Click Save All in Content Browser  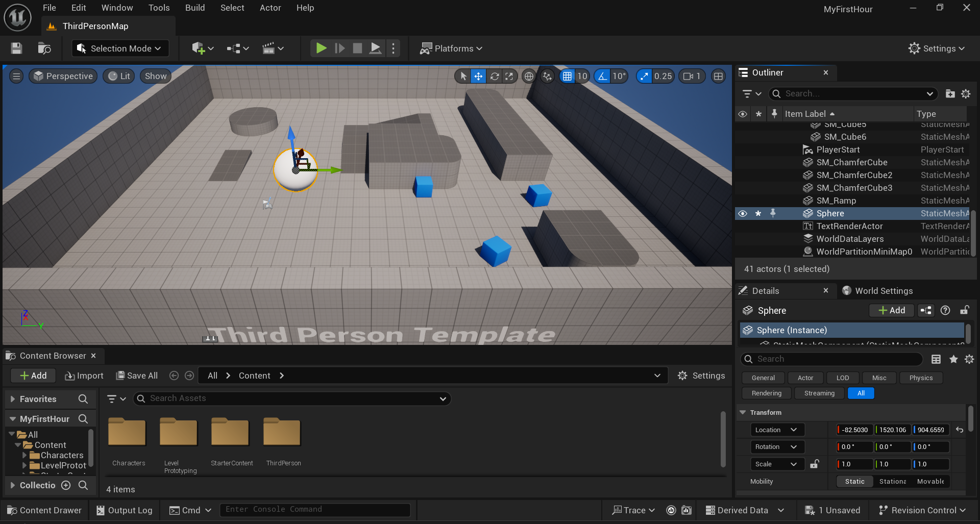[x=137, y=376]
